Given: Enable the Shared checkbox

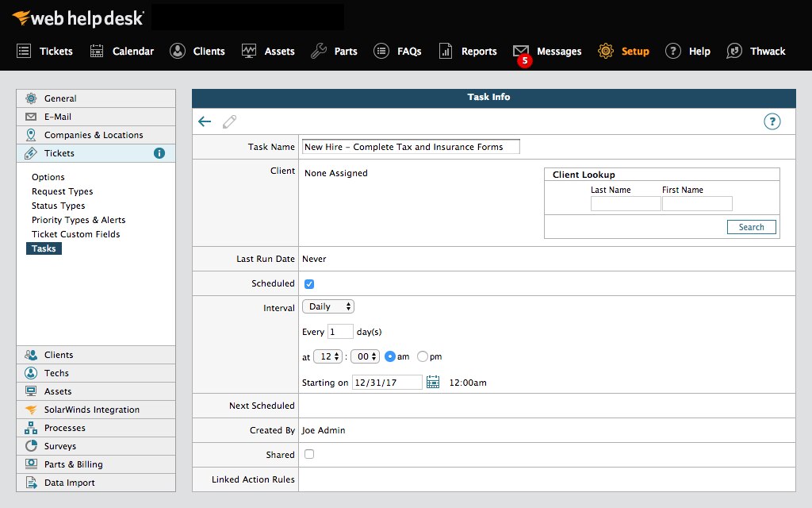Looking at the screenshot, I should click(x=308, y=454).
